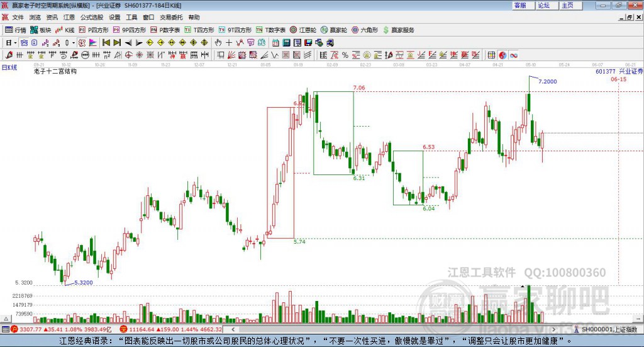Click SH000001 上证指数 status bar entry
644x347 pixels.
coord(606,329)
